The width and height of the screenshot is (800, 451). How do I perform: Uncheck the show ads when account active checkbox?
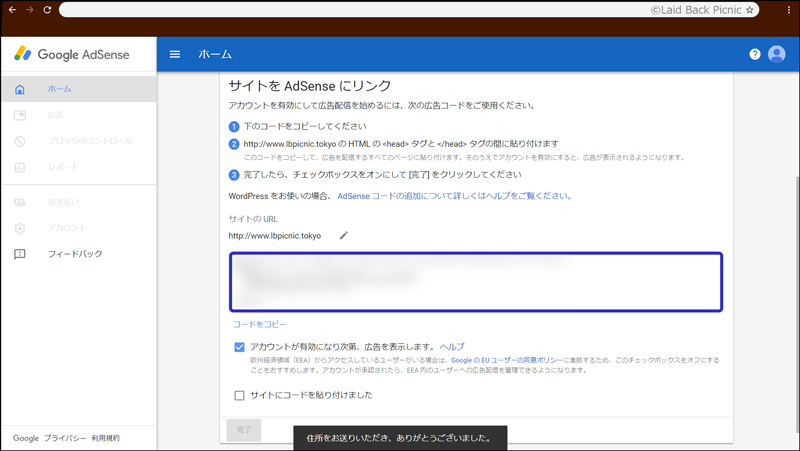(239, 347)
